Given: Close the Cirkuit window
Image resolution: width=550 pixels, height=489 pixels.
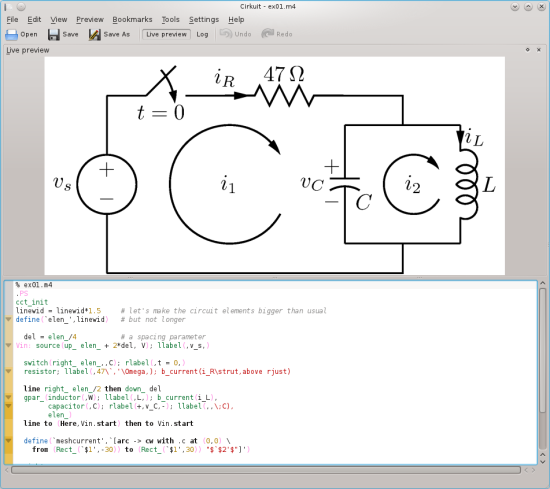Looking at the screenshot, I should coord(542,6).
